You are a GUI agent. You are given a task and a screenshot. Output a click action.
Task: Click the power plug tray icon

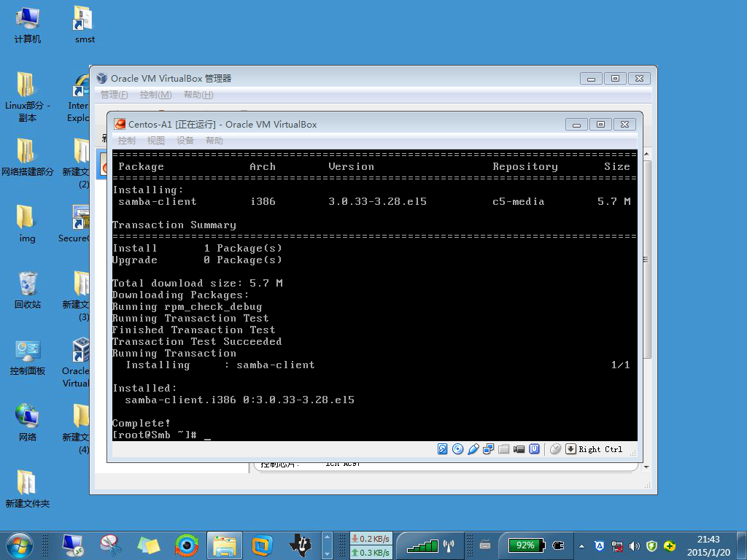558,545
